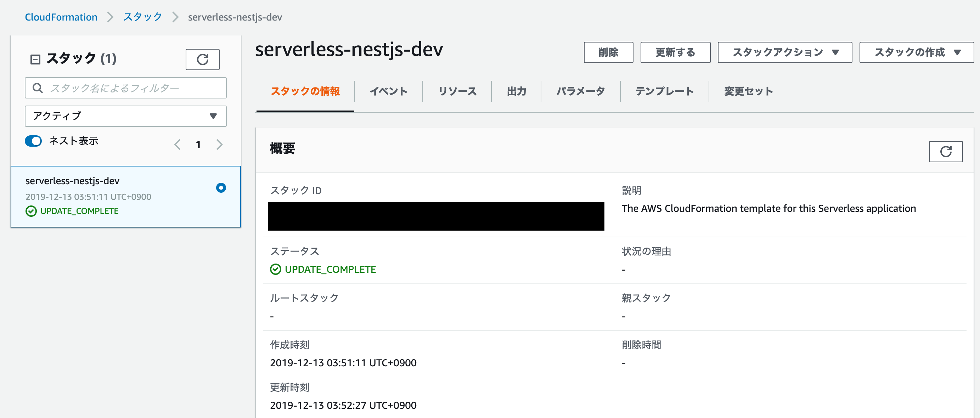This screenshot has height=418, width=980.
Task: Disable the ネスト表示 toggle
Action: (33, 141)
